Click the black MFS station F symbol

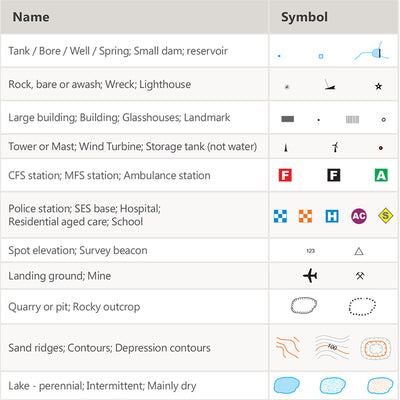point(333,175)
